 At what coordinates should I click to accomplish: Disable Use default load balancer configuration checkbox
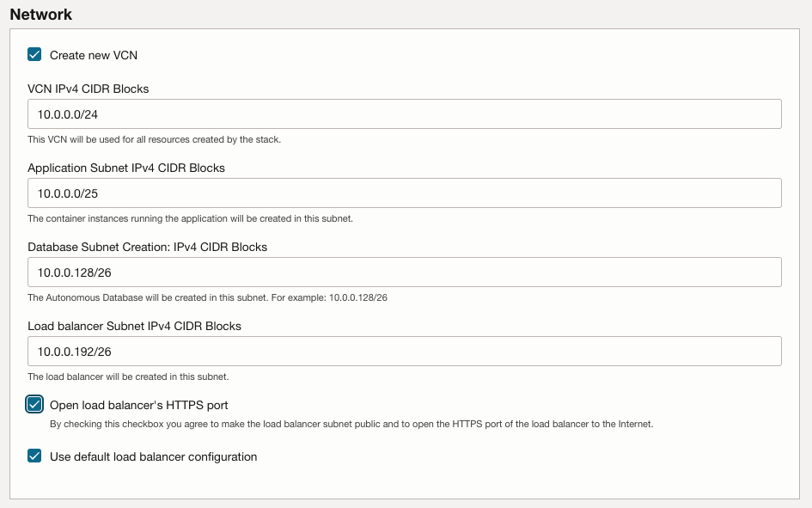(34, 456)
